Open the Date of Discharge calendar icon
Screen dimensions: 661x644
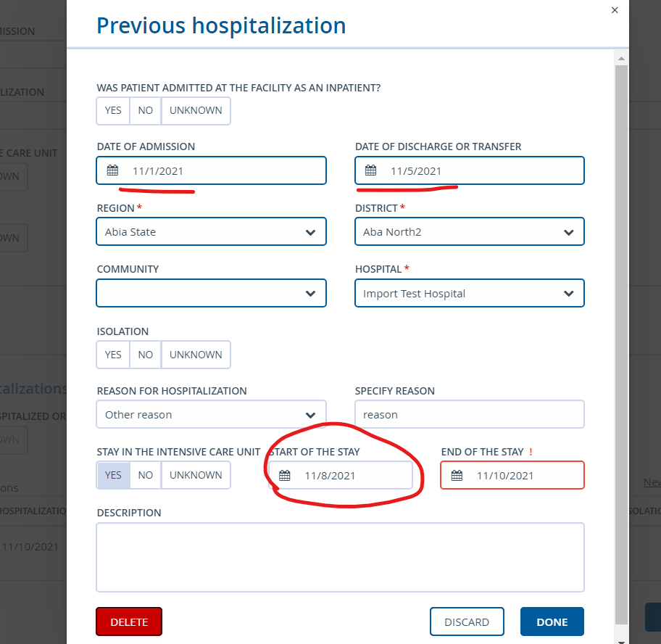tap(371, 170)
